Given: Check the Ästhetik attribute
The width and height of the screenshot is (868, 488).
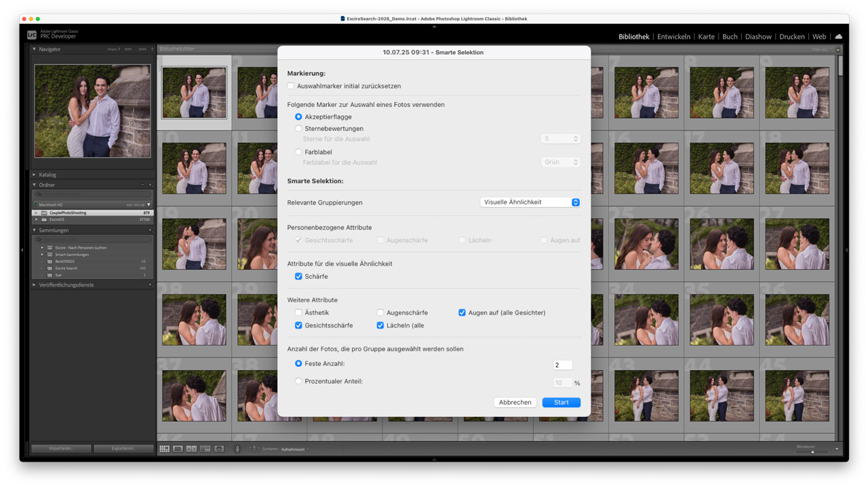Looking at the screenshot, I should [x=298, y=312].
